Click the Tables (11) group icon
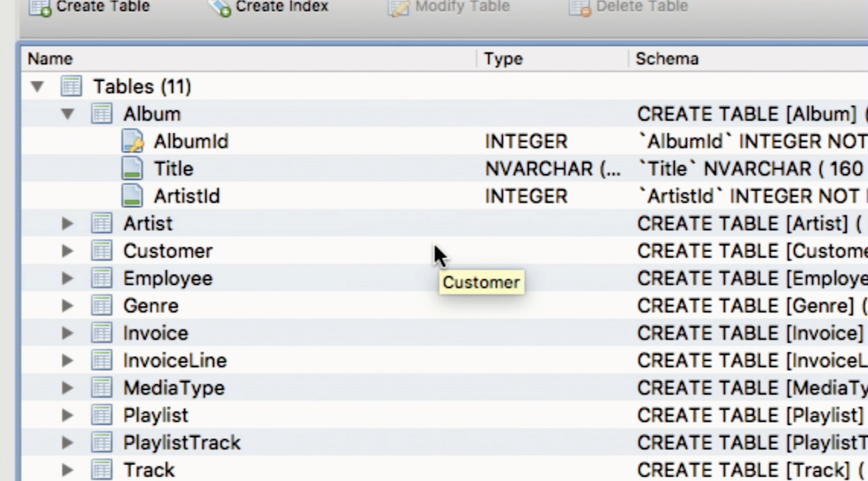This screenshot has width=868, height=481. click(71, 86)
